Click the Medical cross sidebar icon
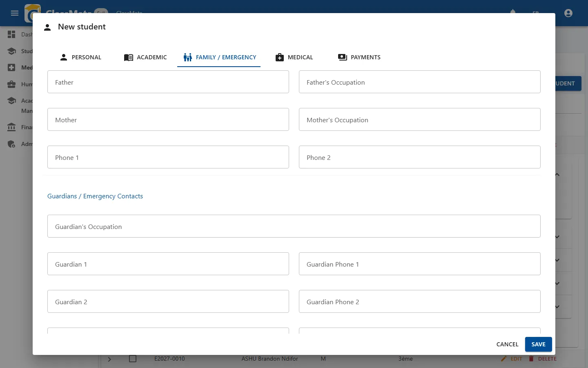The height and width of the screenshot is (368, 588). pos(11,67)
